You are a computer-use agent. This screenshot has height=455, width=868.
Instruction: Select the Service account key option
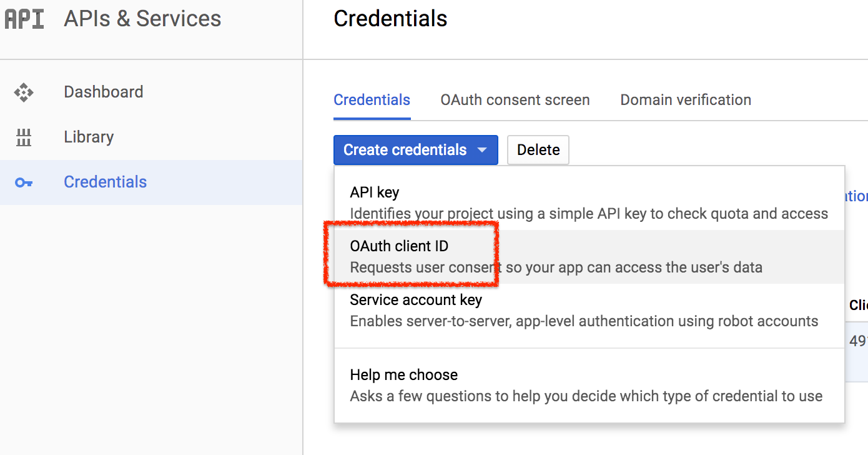pos(589,311)
